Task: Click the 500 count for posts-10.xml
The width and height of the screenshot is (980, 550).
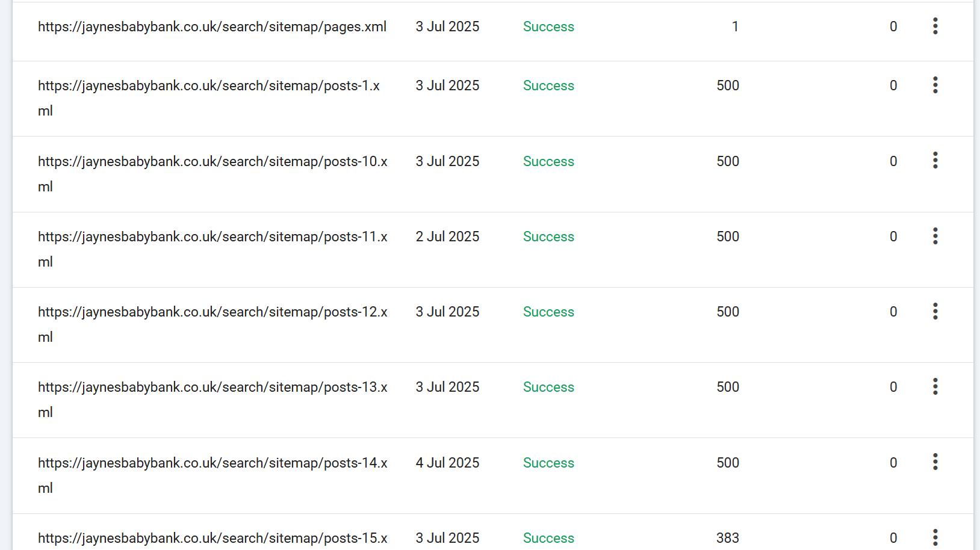Action: [x=728, y=161]
